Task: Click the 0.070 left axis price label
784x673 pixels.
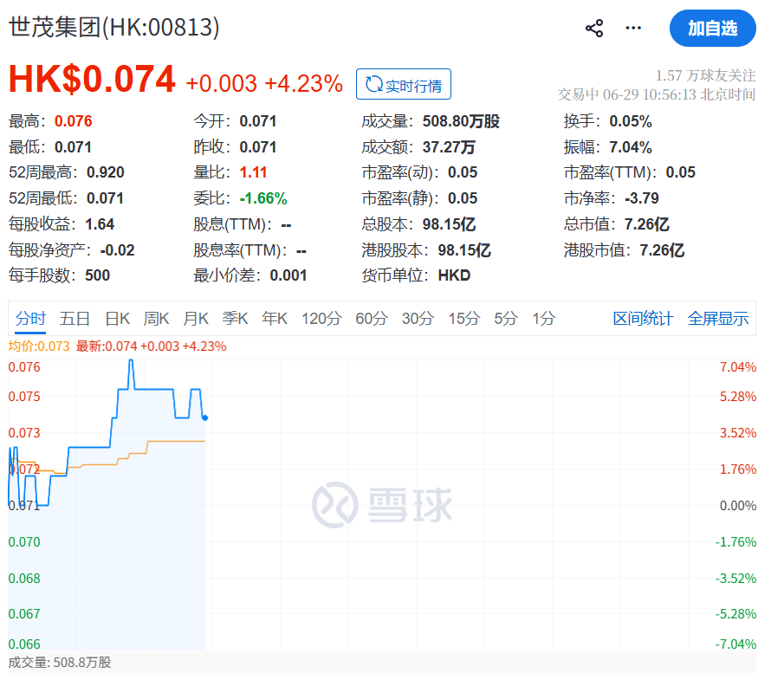Action: coord(24,542)
